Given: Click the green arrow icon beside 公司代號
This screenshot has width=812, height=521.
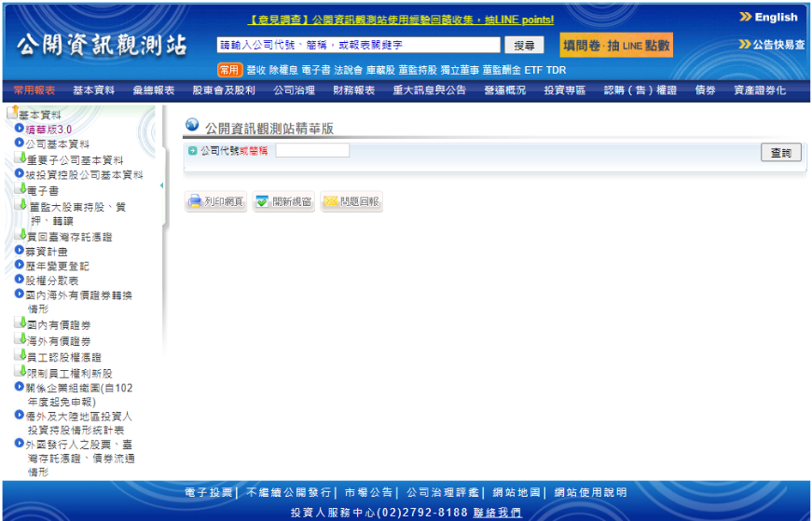Looking at the screenshot, I should [x=193, y=151].
